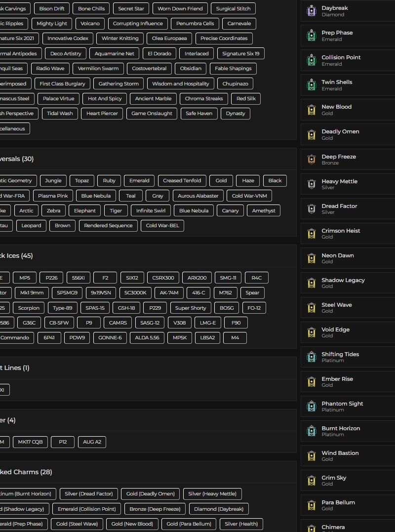395x532 pixels.
Task: Click the Twin Shells Emerald charm icon
Action: pyautogui.click(x=311, y=85)
